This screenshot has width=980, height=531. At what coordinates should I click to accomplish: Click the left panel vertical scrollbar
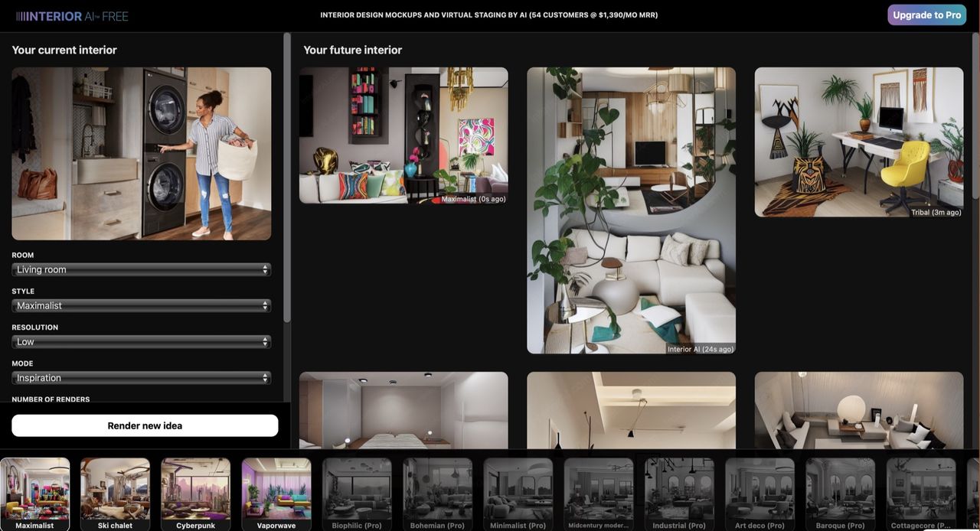pyautogui.click(x=287, y=176)
